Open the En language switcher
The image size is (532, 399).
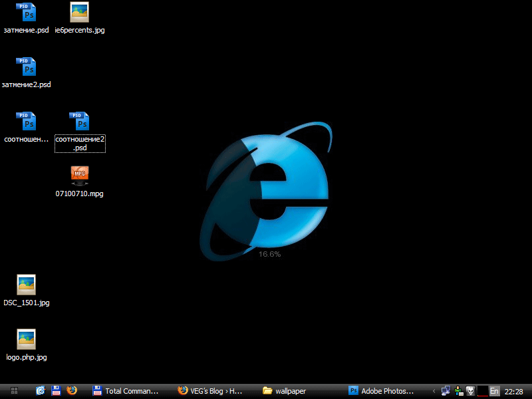[494, 391]
